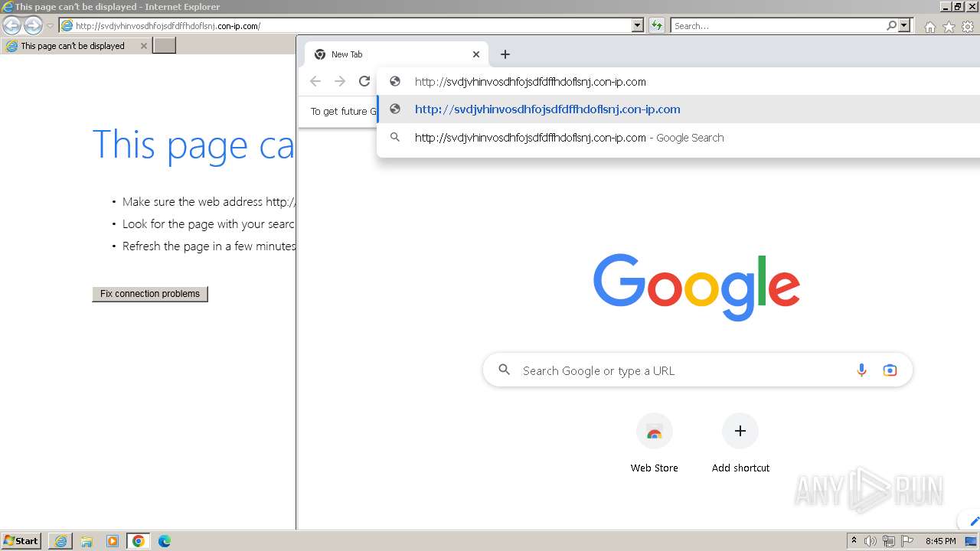Open IE Tools gear menu
This screenshot has height=551, width=980.
pos(968,27)
